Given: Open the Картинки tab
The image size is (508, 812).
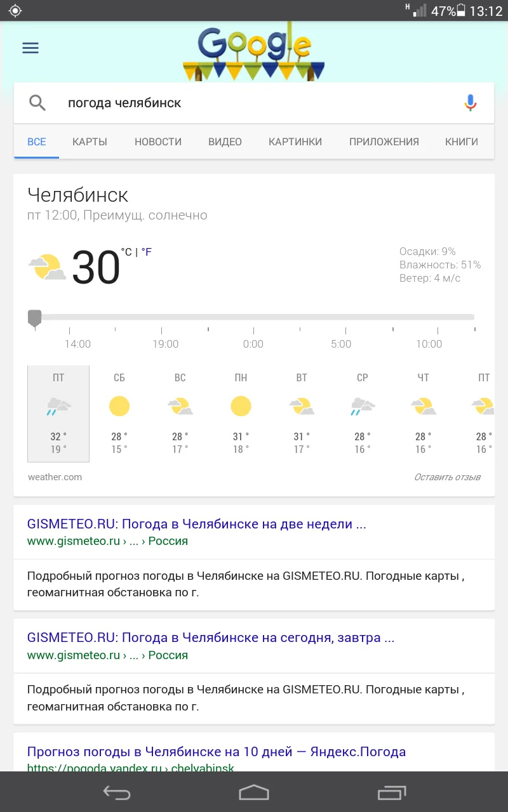Looking at the screenshot, I should 295,141.
